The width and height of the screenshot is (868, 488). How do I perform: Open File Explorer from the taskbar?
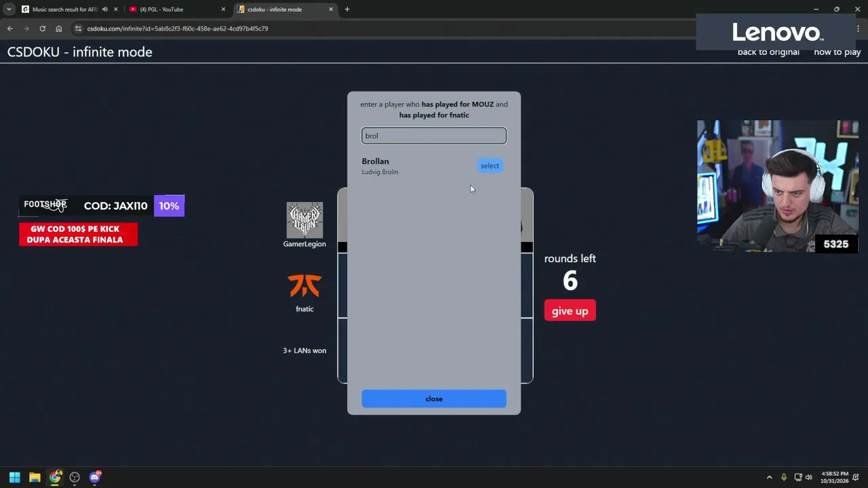point(35,477)
